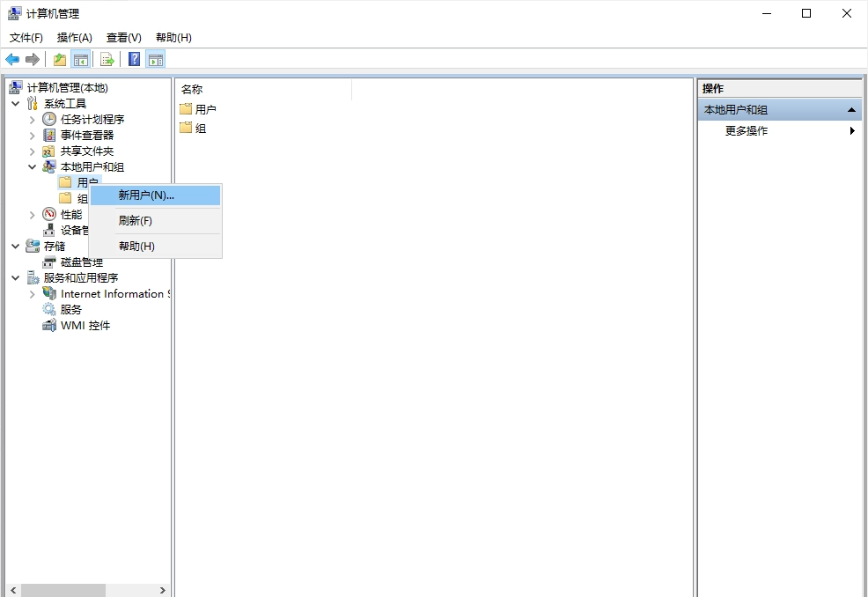The width and height of the screenshot is (868, 597).
Task: Toggle the Show/Hide Action Pane icon
Action: point(156,59)
